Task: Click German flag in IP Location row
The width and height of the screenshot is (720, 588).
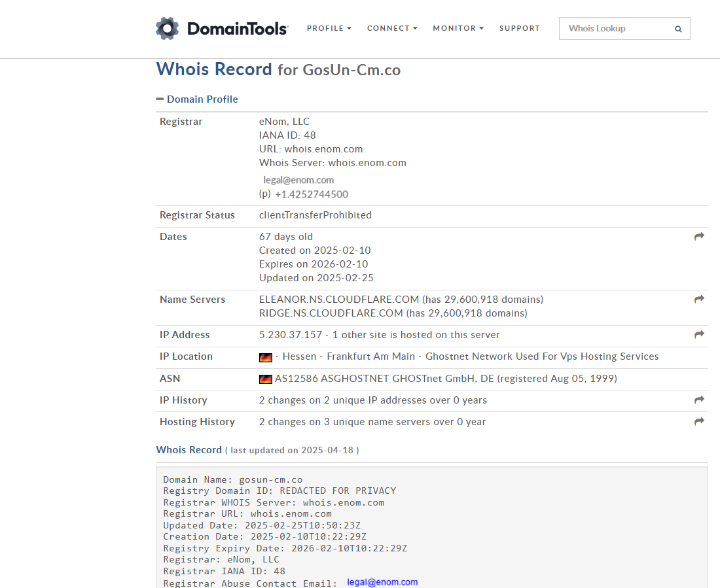Action: [265, 357]
